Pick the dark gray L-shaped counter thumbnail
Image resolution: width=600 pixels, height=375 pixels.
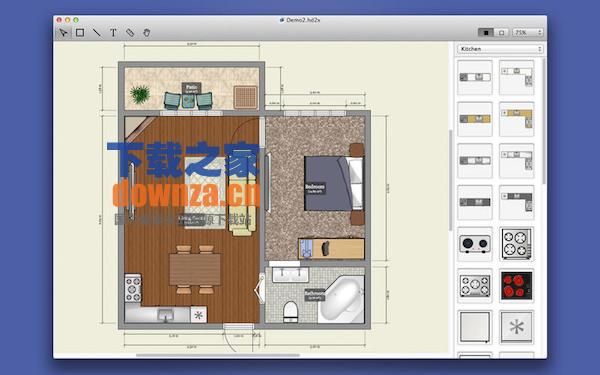[517, 202]
